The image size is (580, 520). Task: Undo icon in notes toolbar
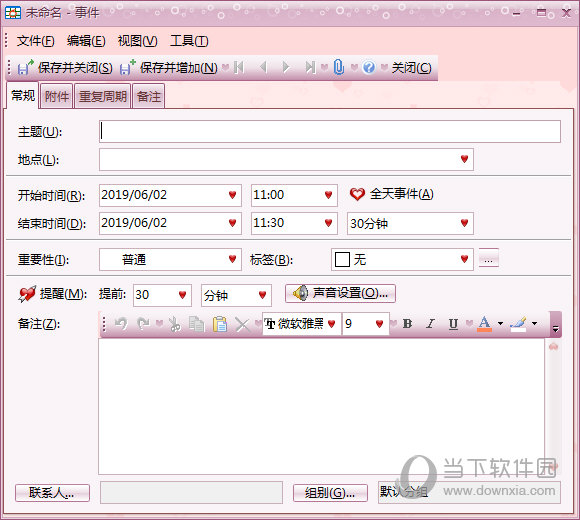121,324
